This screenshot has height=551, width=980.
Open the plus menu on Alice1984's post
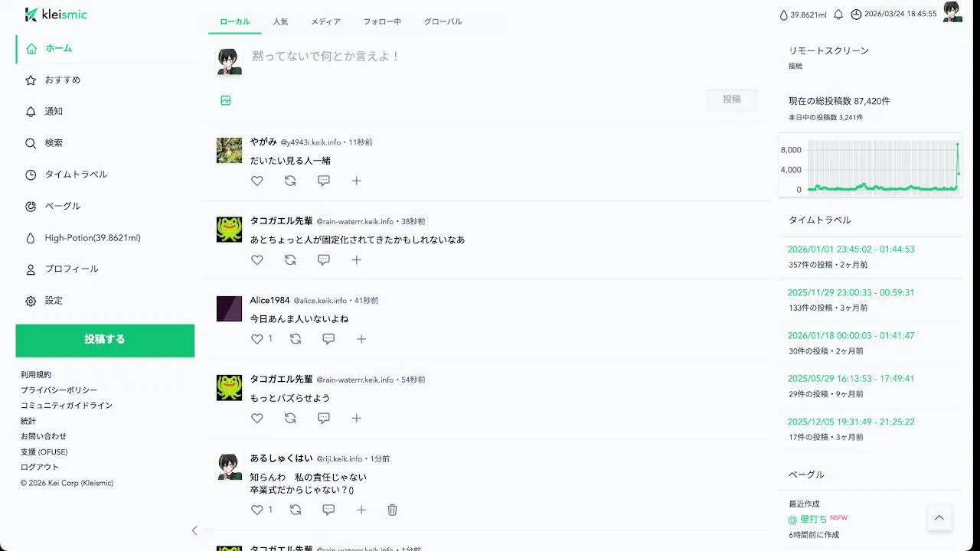361,338
